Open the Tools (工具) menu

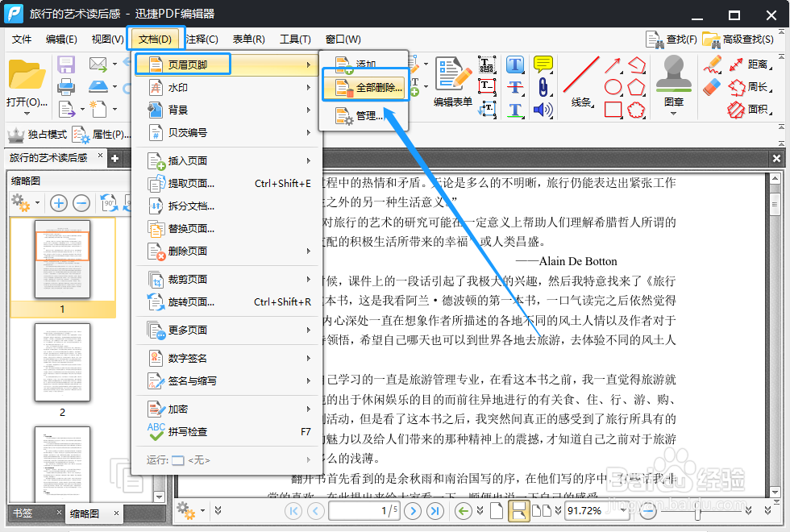295,39
